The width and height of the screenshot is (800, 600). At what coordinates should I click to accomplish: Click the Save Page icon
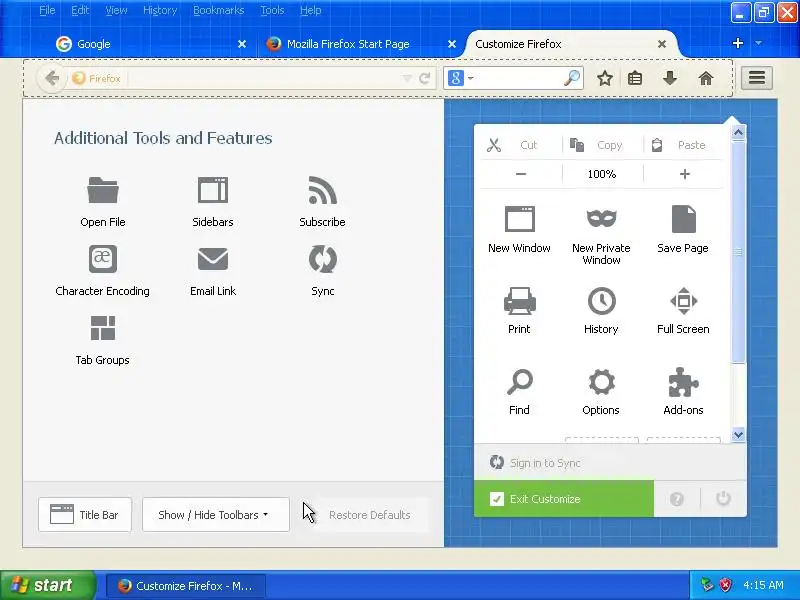pos(684,219)
